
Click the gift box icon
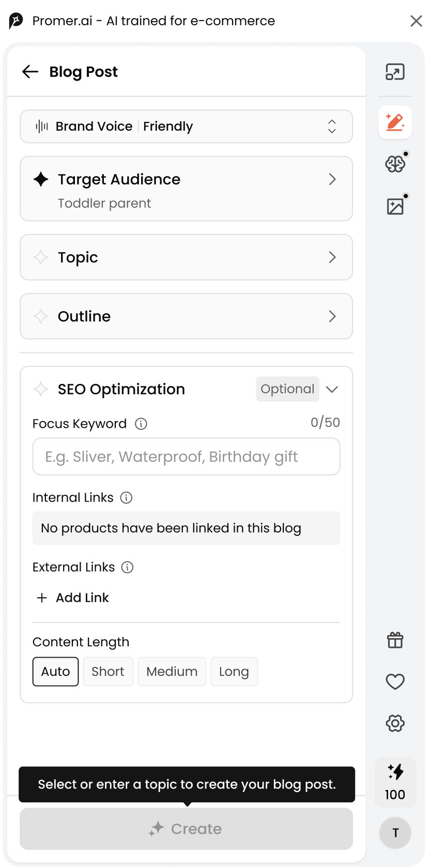click(395, 640)
